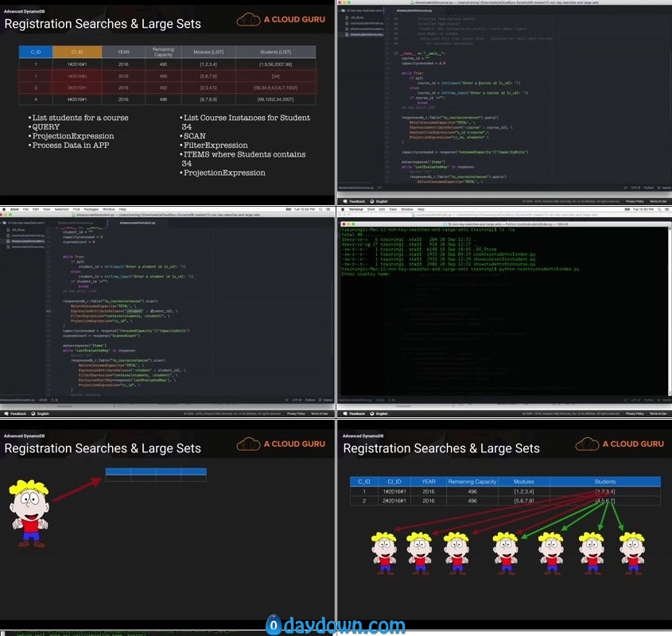Image resolution: width=672 pixels, height=636 pixels.
Task: Open the Terminal app menu
Action: (356, 209)
